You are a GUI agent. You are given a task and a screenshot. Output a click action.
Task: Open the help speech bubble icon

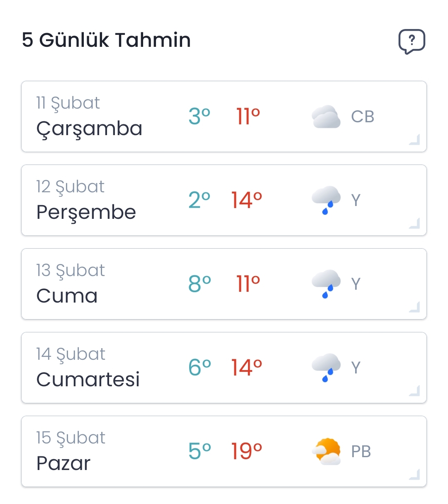pos(411,41)
